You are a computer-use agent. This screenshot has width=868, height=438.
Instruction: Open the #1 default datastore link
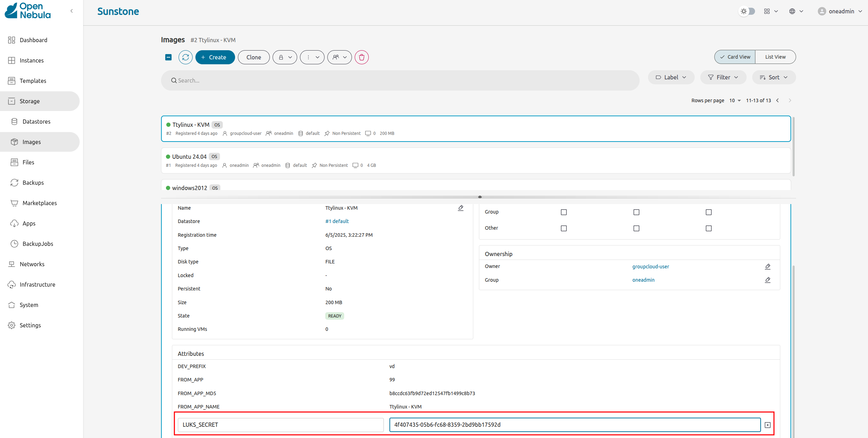[337, 221]
